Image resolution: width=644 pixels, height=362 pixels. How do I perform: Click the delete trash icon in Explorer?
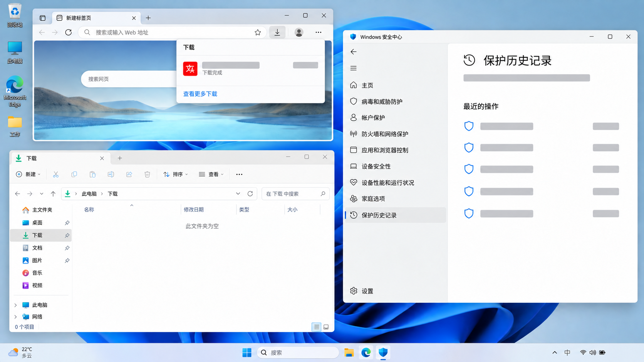147,174
